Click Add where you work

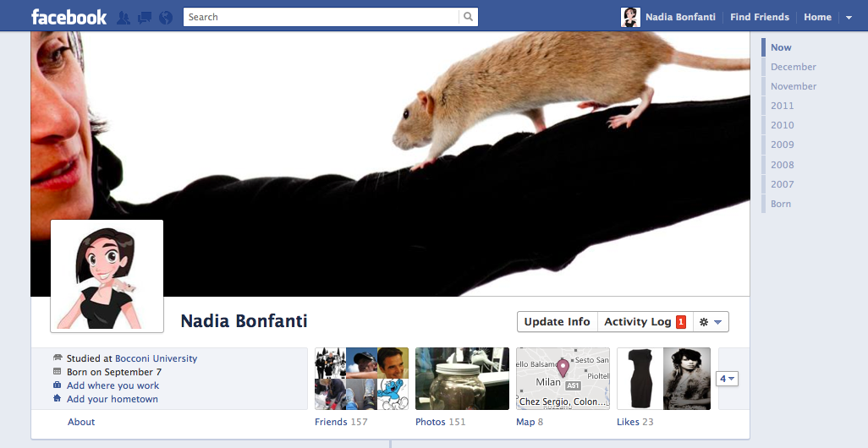point(113,385)
